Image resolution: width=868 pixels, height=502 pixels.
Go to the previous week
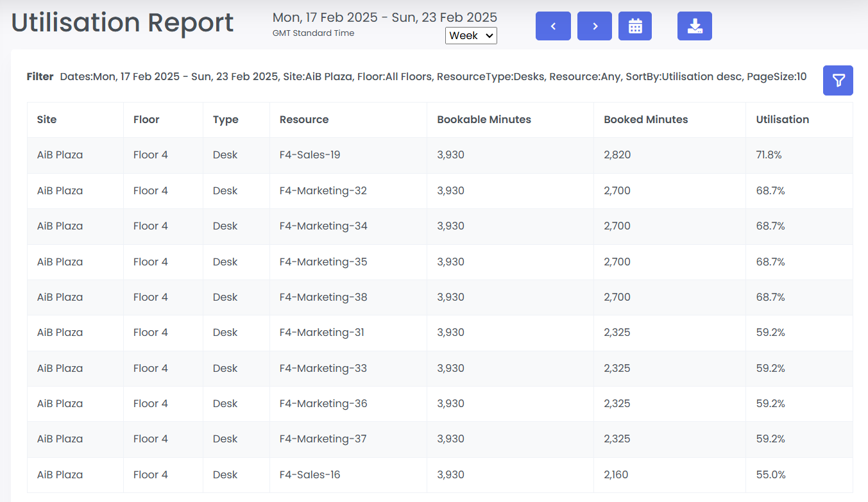(553, 26)
